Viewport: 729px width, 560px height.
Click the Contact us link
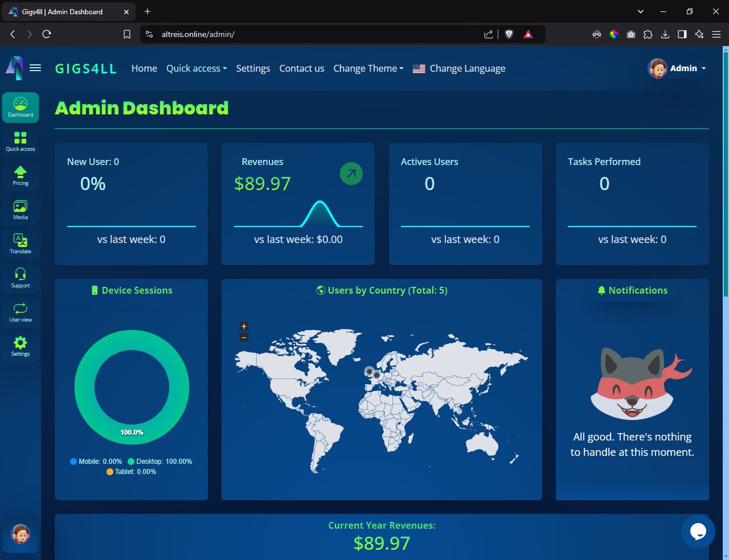[301, 68]
